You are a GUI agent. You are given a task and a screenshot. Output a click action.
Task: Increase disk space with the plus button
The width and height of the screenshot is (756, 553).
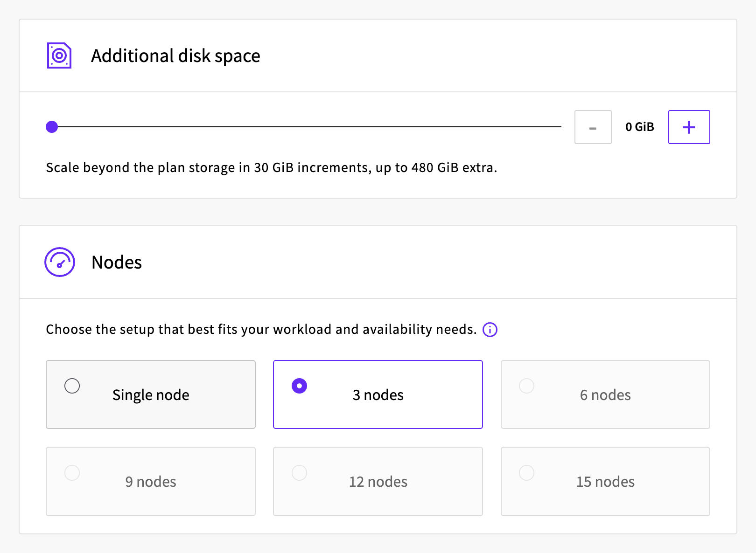[689, 127]
